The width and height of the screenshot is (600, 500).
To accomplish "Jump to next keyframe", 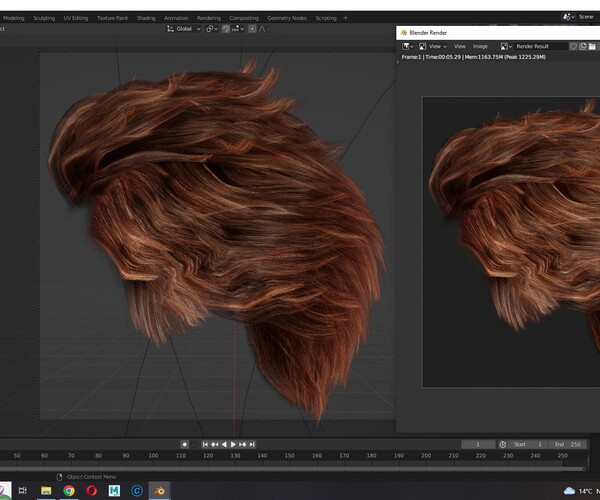I will pyautogui.click(x=243, y=444).
